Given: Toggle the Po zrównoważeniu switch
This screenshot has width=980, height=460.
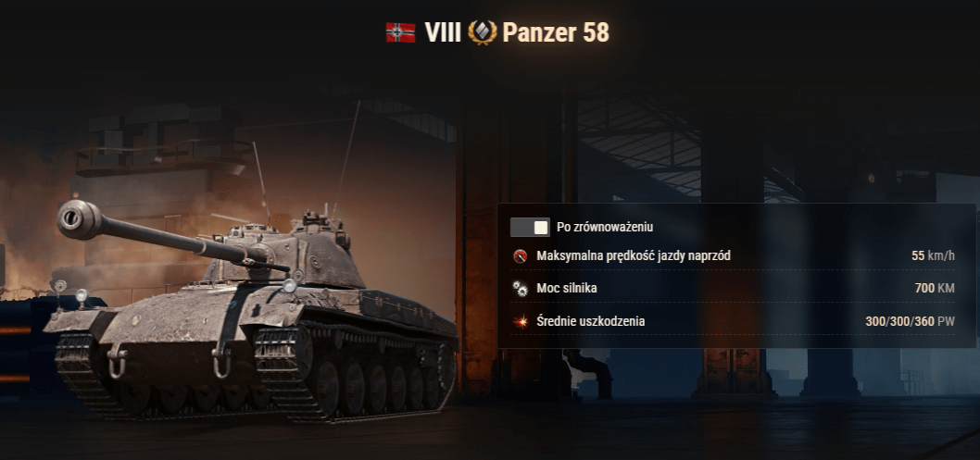Looking at the screenshot, I should pyautogui.click(x=530, y=227).
